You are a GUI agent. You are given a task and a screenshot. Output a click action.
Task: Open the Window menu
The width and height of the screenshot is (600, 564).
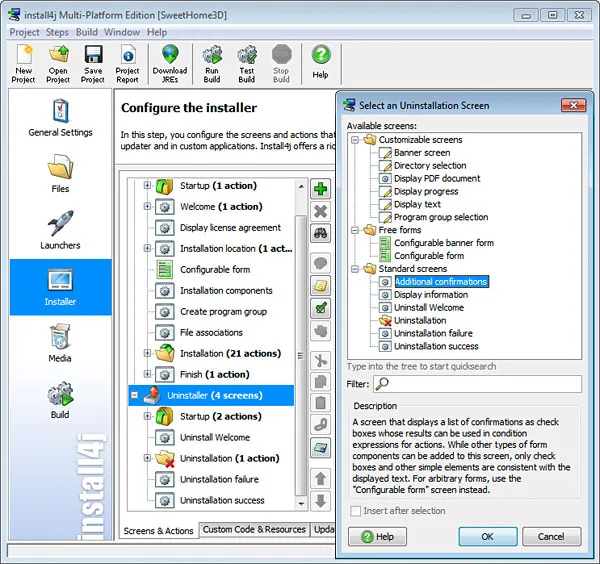tap(122, 32)
